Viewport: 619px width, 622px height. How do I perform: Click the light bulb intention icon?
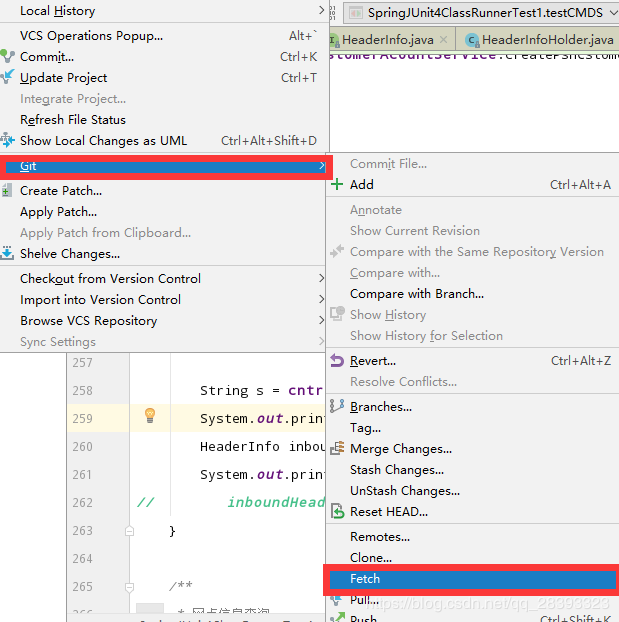150,415
